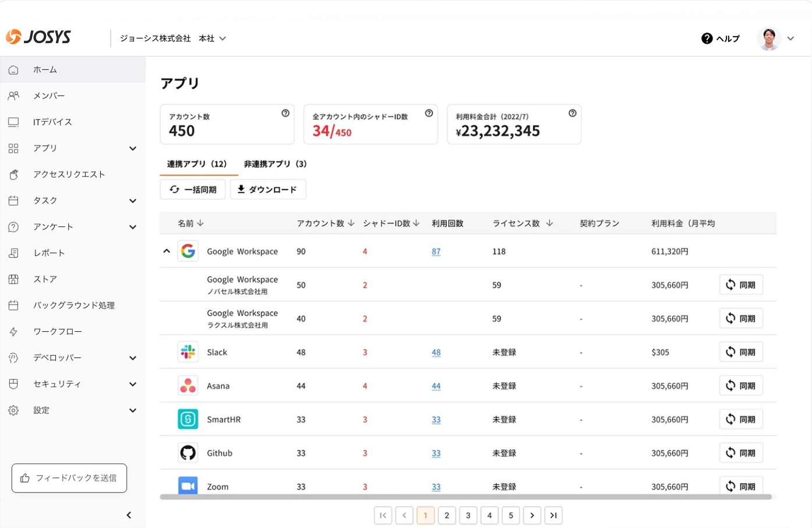Image resolution: width=812 pixels, height=528 pixels.
Task: Click the horizontal table scrollbar
Action: click(466, 497)
